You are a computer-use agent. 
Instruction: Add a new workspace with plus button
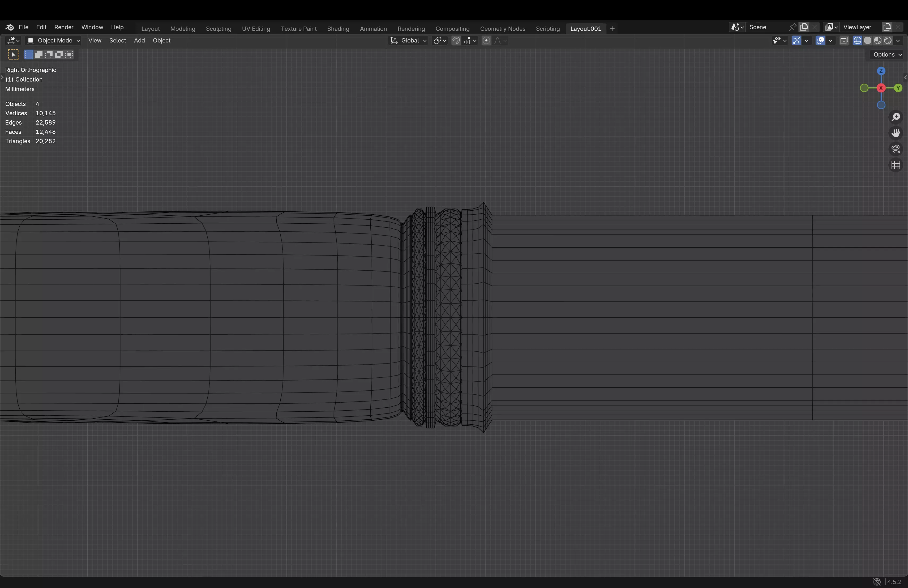coord(612,29)
